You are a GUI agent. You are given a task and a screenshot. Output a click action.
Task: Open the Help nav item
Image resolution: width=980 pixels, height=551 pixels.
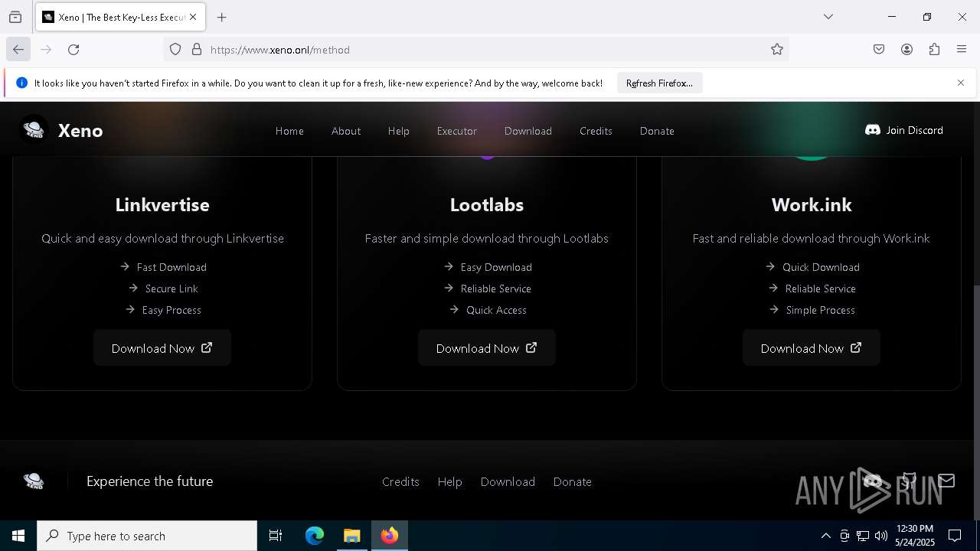click(x=398, y=131)
